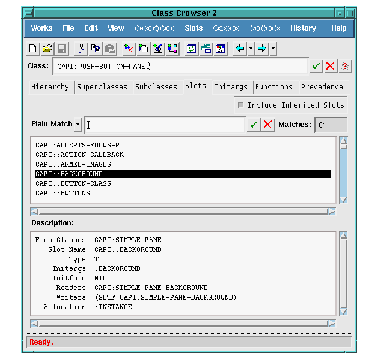Click the toolbar icon three places after Paste
Screen dimensions: 379x360
[x=158, y=49]
